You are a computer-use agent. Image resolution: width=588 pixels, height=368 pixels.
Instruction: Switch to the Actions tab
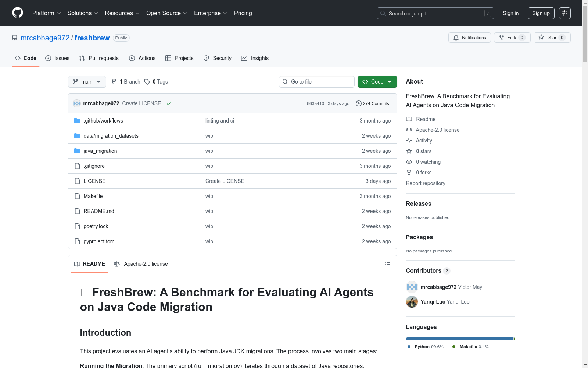coord(142,58)
